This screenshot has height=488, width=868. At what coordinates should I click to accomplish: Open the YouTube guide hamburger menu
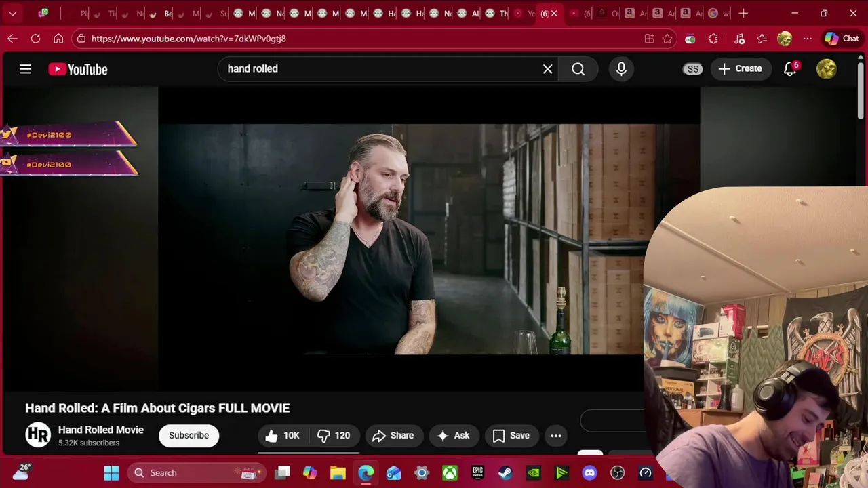pyautogui.click(x=25, y=69)
